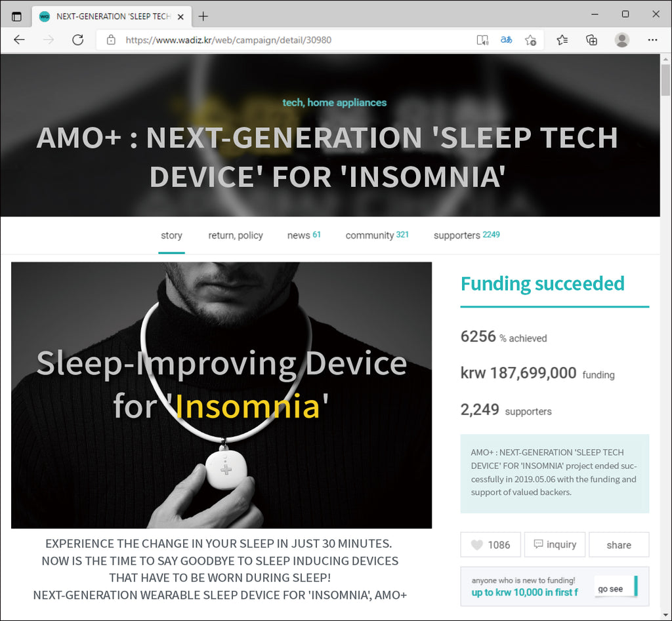Click inside the address bar URL field
This screenshot has height=621, width=672.
pyautogui.click(x=262, y=40)
